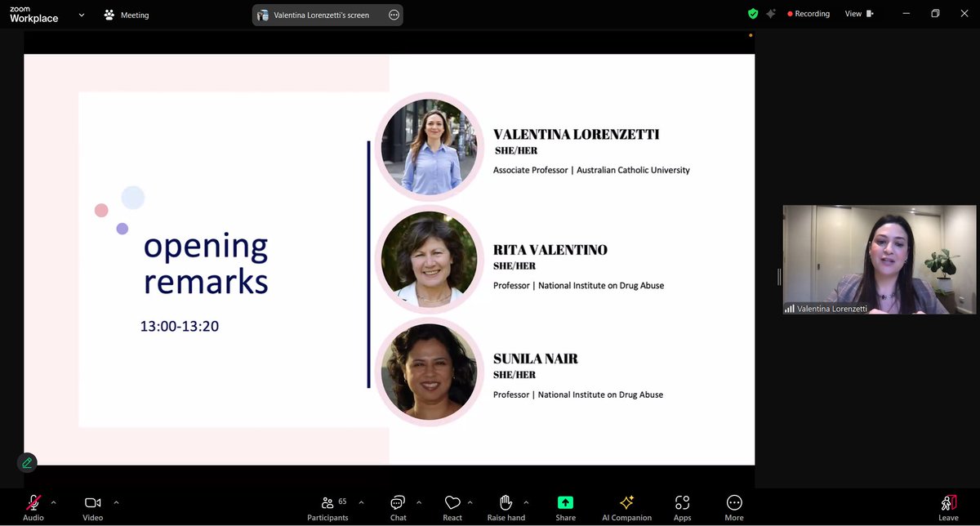This screenshot has width=980, height=526.
Task: Open the Chat panel
Action: click(x=398, y=506)
